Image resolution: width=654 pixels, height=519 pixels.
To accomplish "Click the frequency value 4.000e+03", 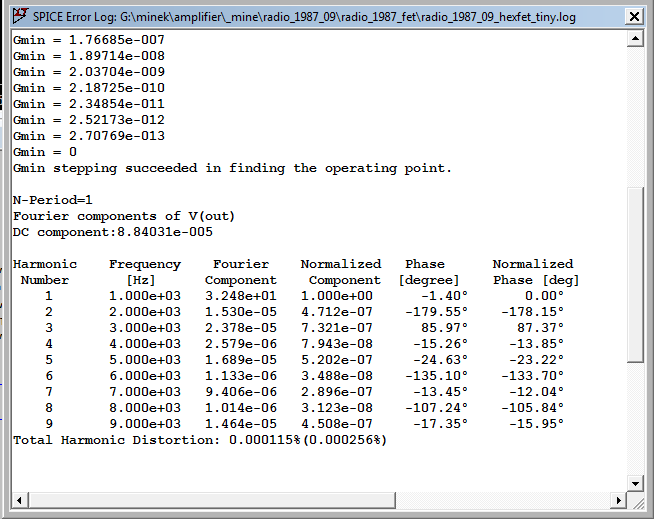I will (145, 344).
